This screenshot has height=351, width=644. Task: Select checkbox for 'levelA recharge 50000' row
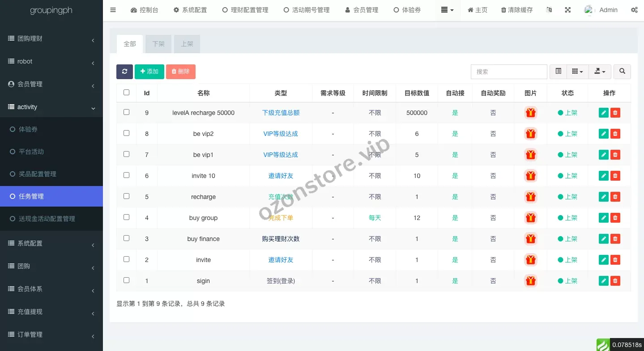pyautogui.click(x=126, y=112)
